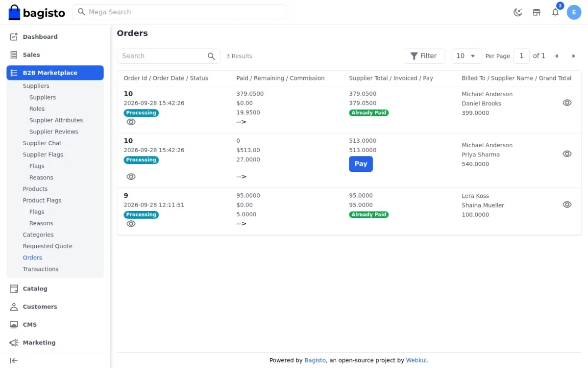
Task: Click the Mega Search magnifier icon
Action: tap(82, 12)
